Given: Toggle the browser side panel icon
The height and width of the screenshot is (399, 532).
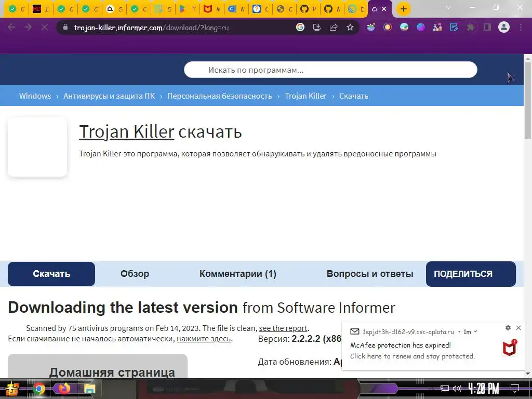Looking at the screenshot, I should coord(487,27).
